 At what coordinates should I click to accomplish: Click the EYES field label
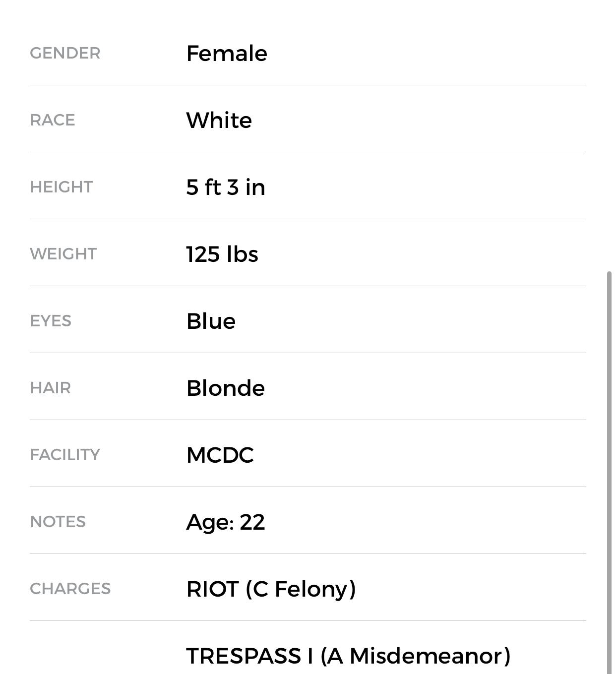tap(51, 321)
